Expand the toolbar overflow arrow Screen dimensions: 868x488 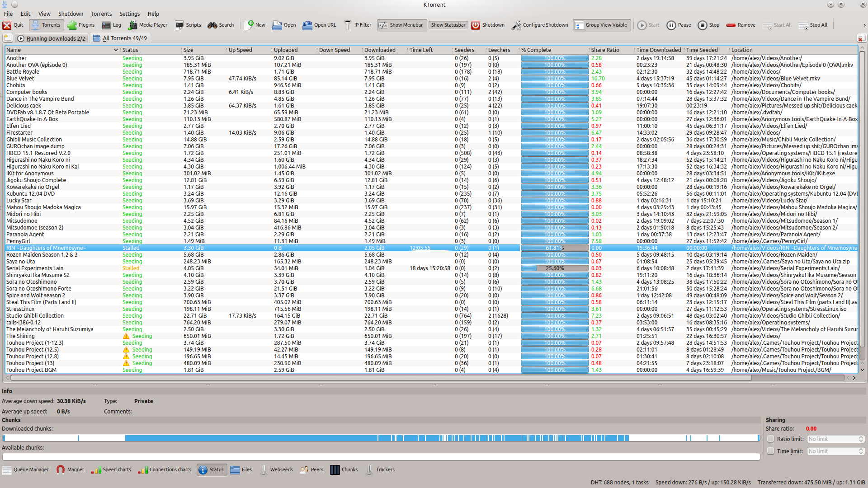coord(864,25)
